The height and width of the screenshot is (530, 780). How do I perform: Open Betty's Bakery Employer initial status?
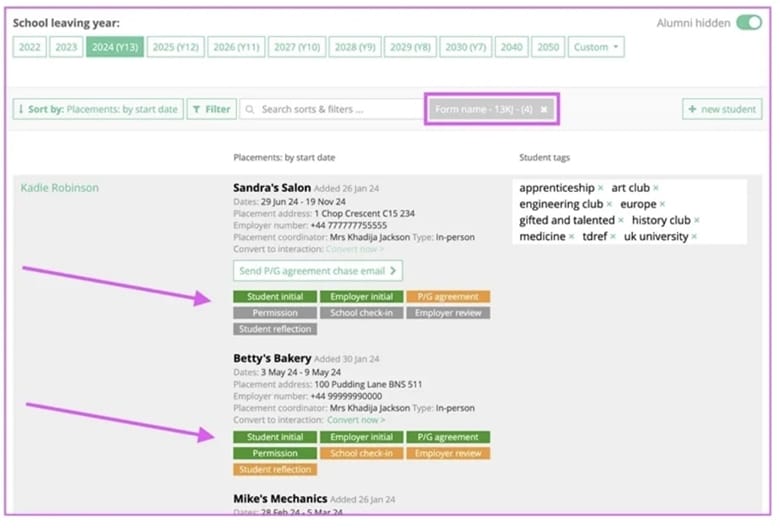click(362, 437)
